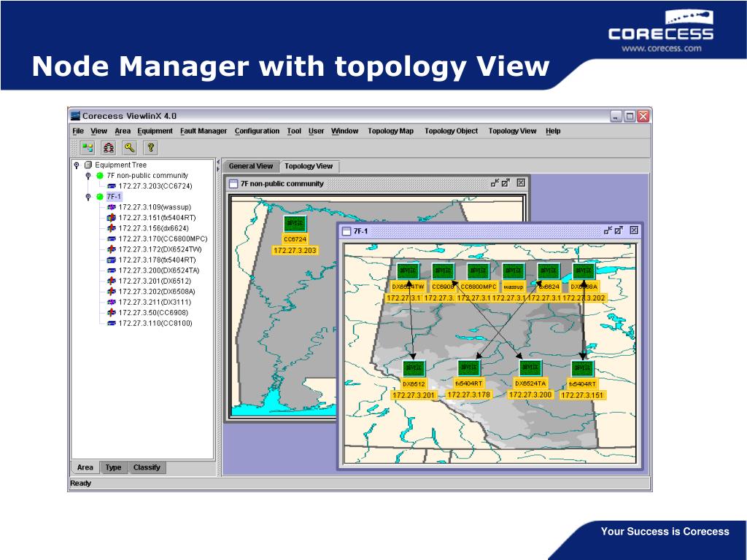The image size is (747, 560).
Task: Open the Topology View menu in menu bar
Action: tap(512, 131)
